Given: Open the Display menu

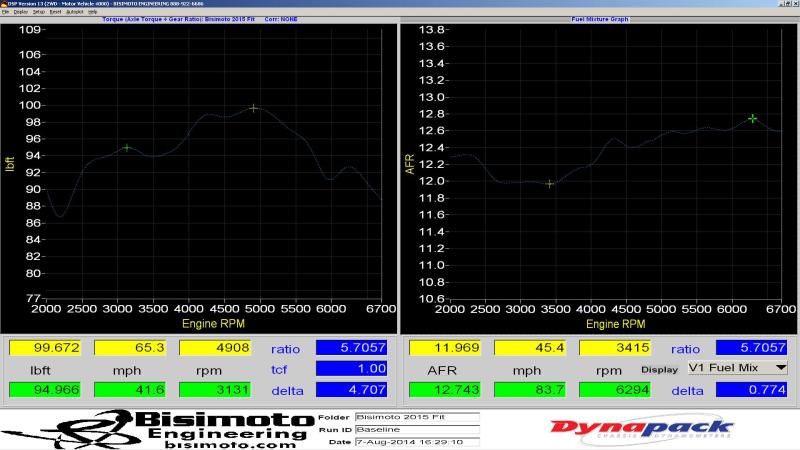Looking at the screenshot, I should point(21,12).
